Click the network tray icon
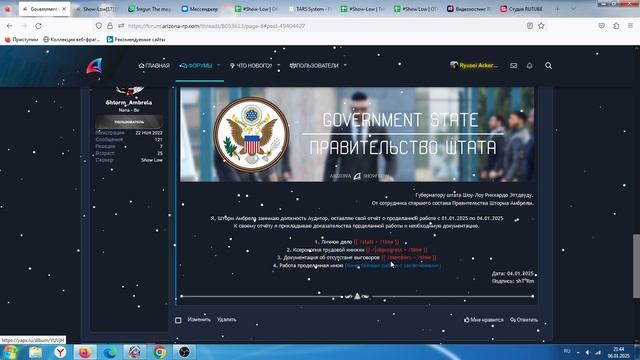 coord(598,352)
